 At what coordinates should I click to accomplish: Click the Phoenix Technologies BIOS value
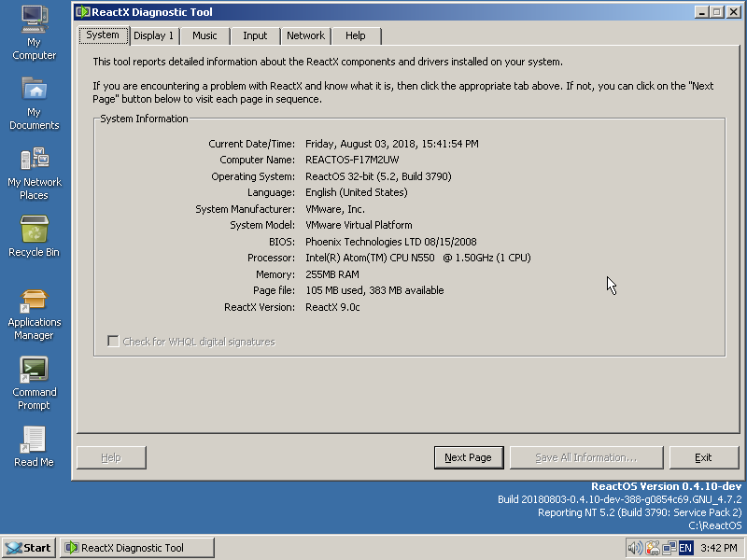pyautogui.click(x=390, y=242)
